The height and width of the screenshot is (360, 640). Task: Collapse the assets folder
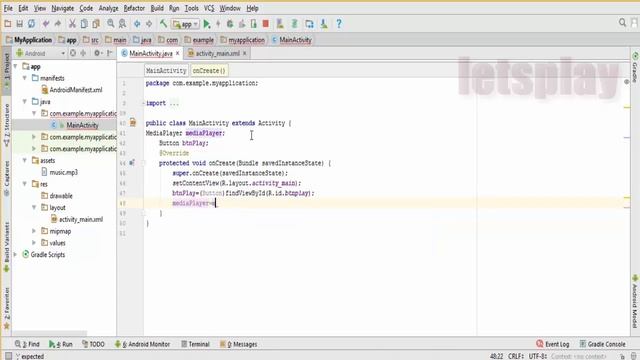tap(25, 160)
